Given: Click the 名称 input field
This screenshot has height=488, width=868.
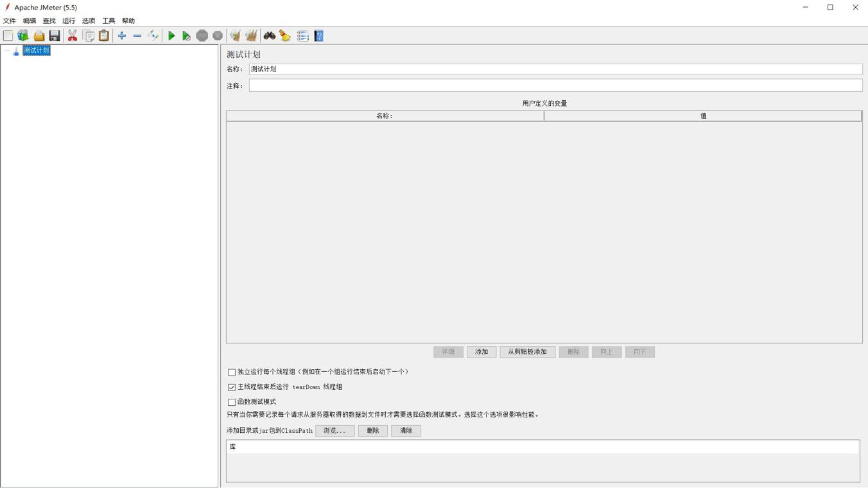Looking at the screenshot, I should pyautogui.click(x=555, y=69).
